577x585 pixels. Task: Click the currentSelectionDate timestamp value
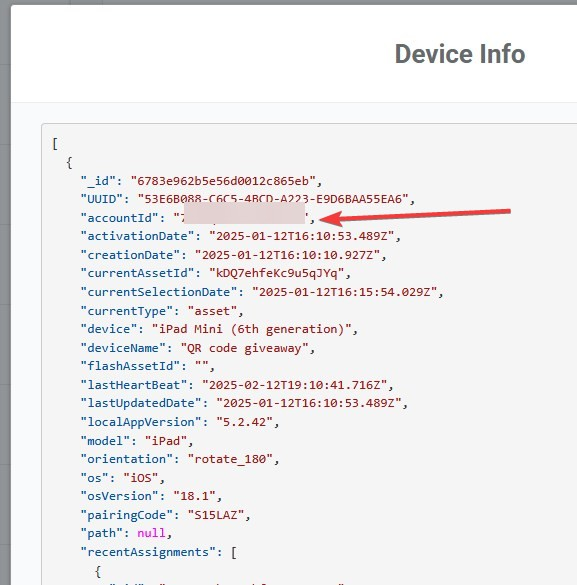(x=345, y=292)
